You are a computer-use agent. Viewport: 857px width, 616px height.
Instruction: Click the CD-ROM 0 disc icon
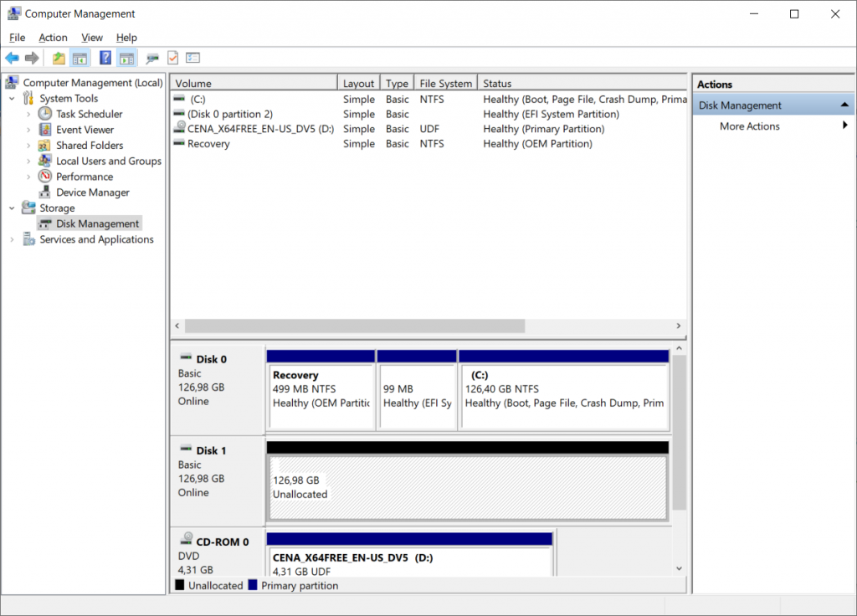[187, 540]
